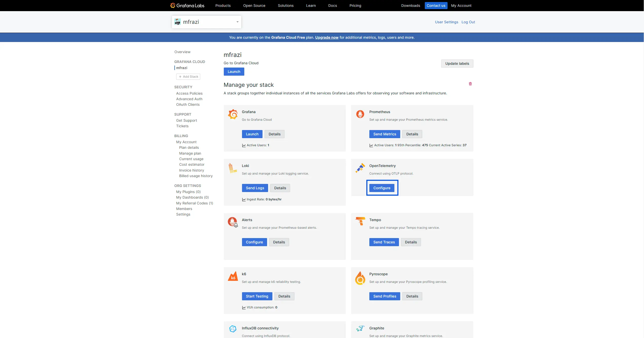Click the k6 logo icon

[x=233, y=276]
